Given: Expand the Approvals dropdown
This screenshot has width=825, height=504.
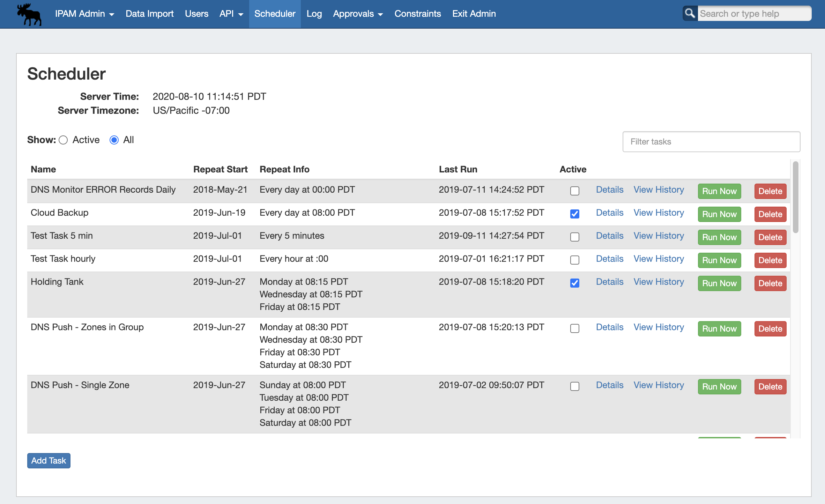Looking at the screenshot, I should pos(358,14).
